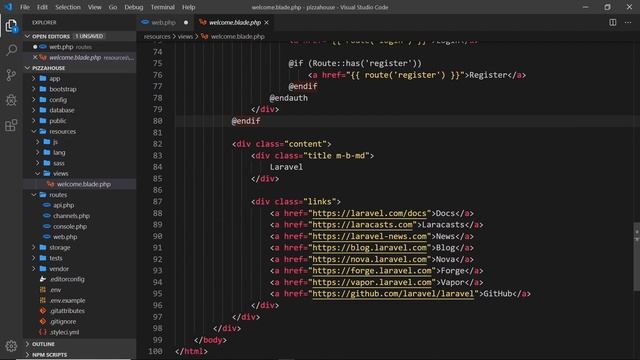The width and height of the screenshot is (640, 360).
Task: Click line number 80 in the gutter
Action: pyautogui.click(x=158, y=121)
